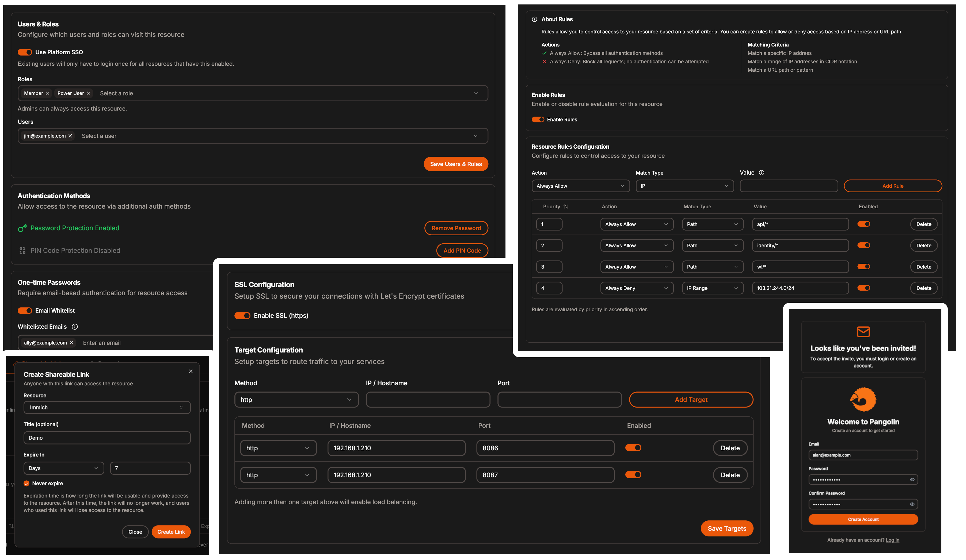Open the Match Type IP dropdown
Viewport: 966px width, 560px height.
684,186
